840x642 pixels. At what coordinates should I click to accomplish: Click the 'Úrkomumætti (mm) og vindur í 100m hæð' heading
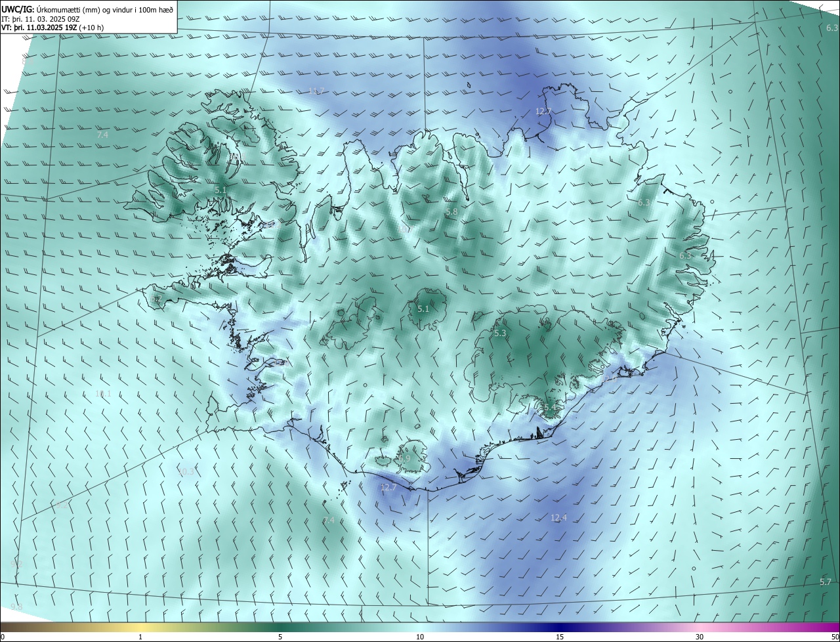pos(105,9)
